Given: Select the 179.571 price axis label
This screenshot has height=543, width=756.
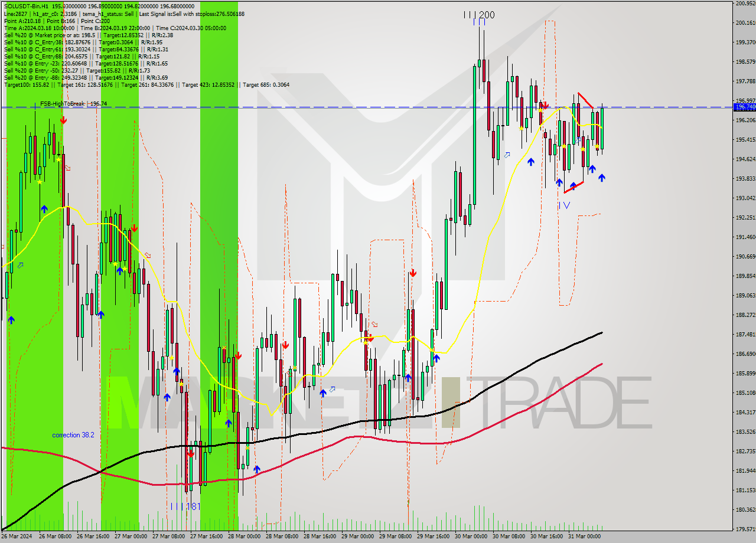Looking at the screenshot, I should [x=745, y=529].
